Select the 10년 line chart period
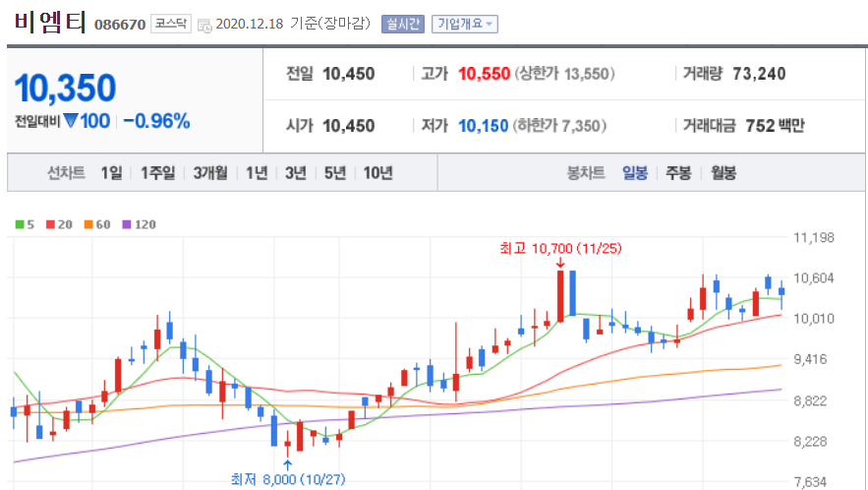 pos(377,173)
